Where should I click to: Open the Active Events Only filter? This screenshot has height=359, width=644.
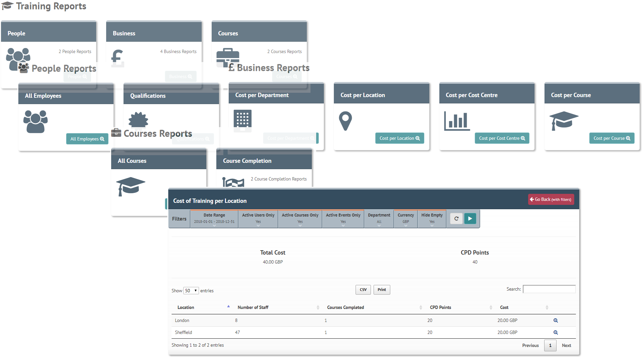(x=343, y=219)
